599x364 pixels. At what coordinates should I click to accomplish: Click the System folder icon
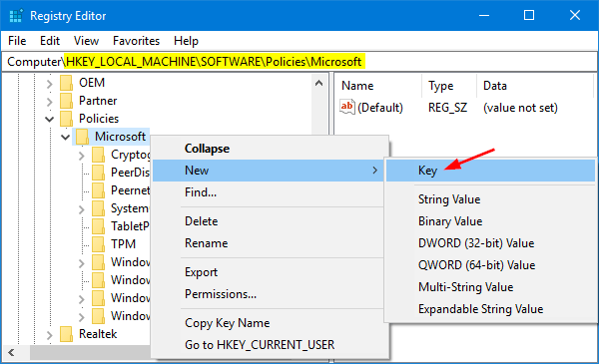click(x=98, y=208)
